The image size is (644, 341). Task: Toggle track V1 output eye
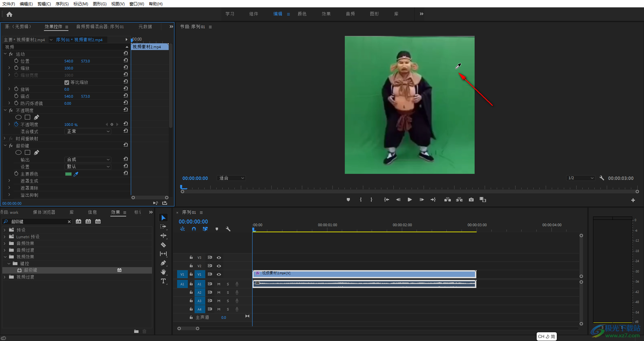click(x=219, y=274)
